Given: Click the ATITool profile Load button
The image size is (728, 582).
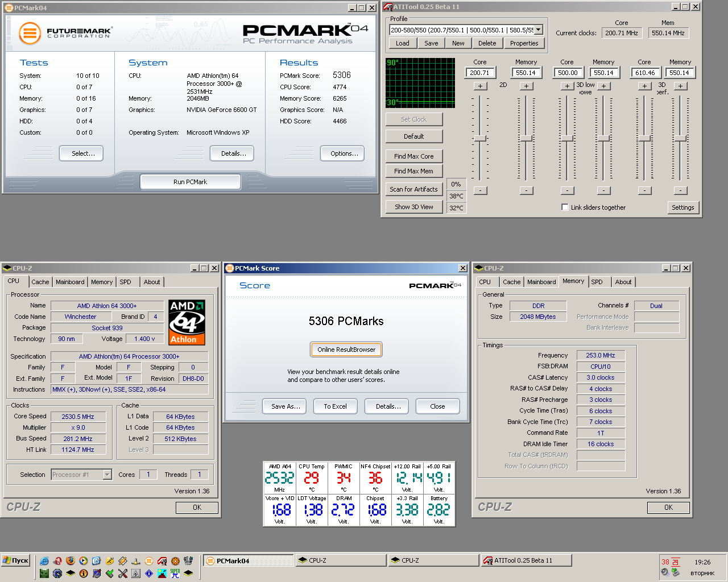Looking at the screenshot, I should (403, 43).
